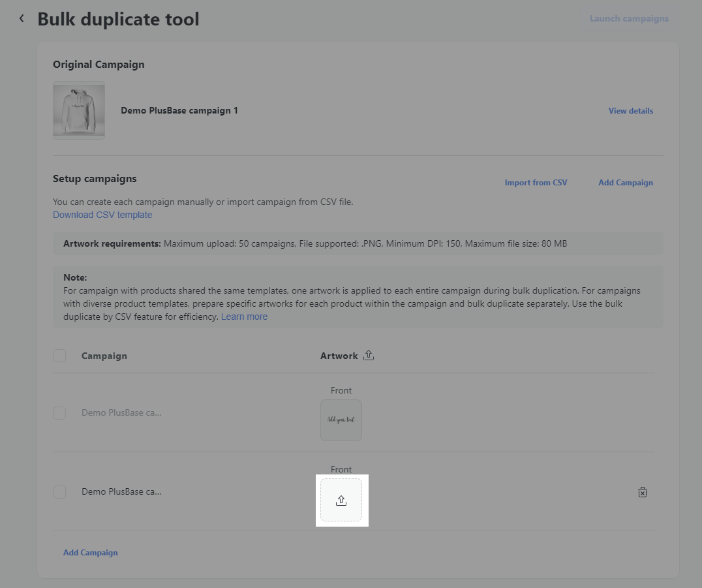Upload Front artwork for the second campaign
This screenshot has height=588, width=702.
point(341,501)
